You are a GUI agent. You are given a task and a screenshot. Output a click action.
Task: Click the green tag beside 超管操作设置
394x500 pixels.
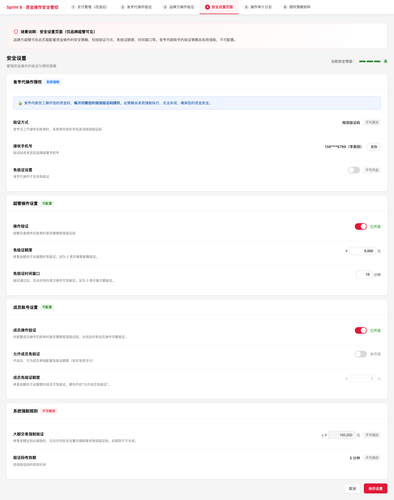(47, 203)
